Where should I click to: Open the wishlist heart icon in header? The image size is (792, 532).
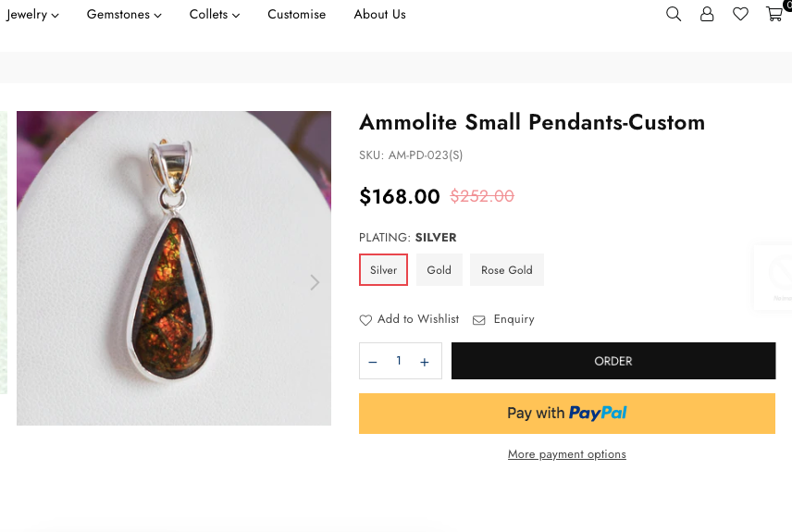coord(740,14)
